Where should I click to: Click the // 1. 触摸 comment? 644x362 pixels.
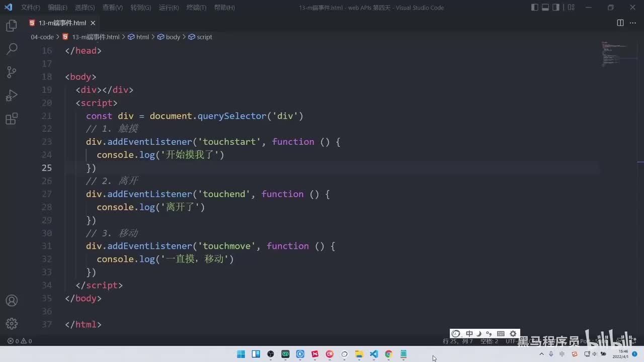pos(112,129)
